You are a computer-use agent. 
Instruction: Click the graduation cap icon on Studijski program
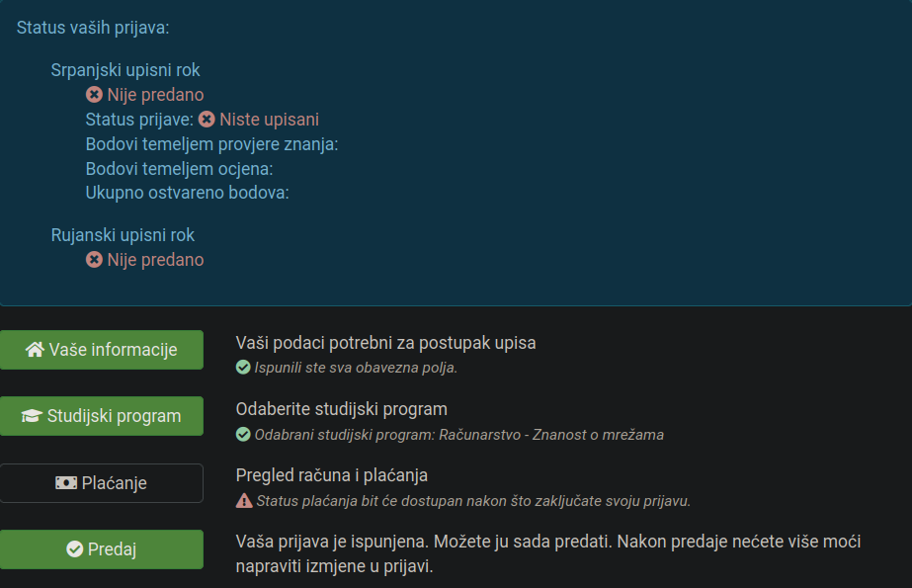32,416
